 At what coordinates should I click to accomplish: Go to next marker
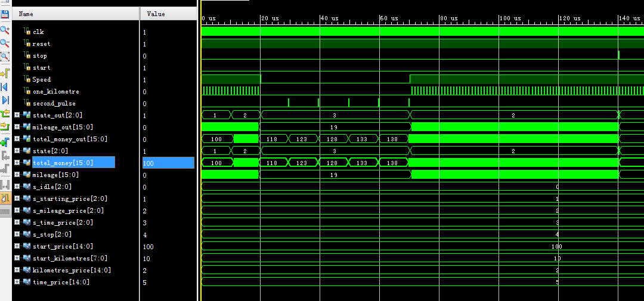point(5,168)
